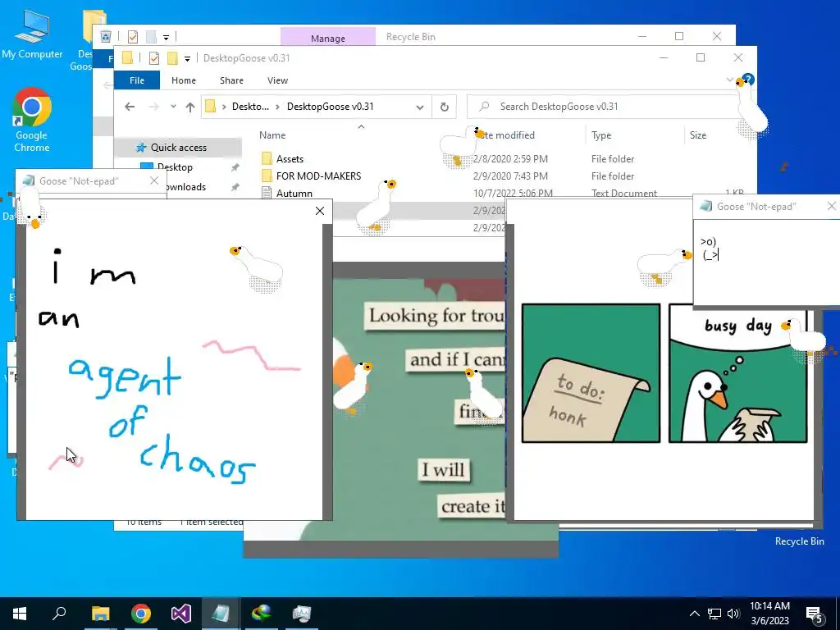Sort by the Name column header
The width and height of the screenshot is (840, 630).
tap(272, 135)
